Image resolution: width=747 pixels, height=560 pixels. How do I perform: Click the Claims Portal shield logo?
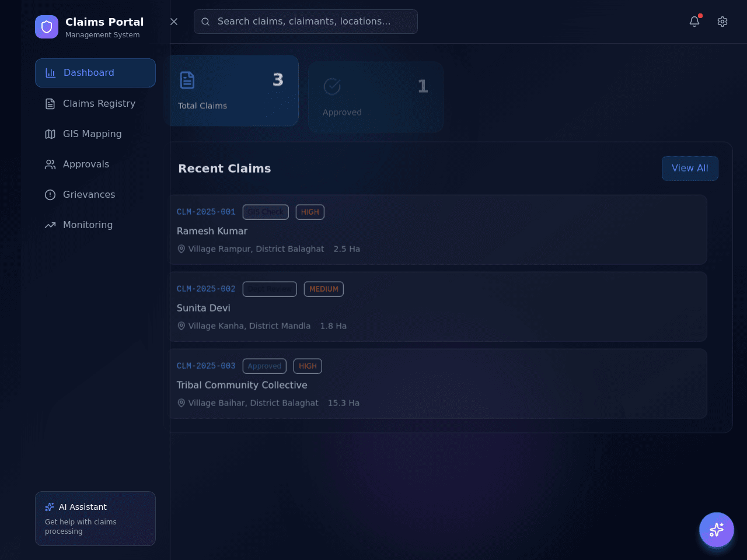(47, 27)
